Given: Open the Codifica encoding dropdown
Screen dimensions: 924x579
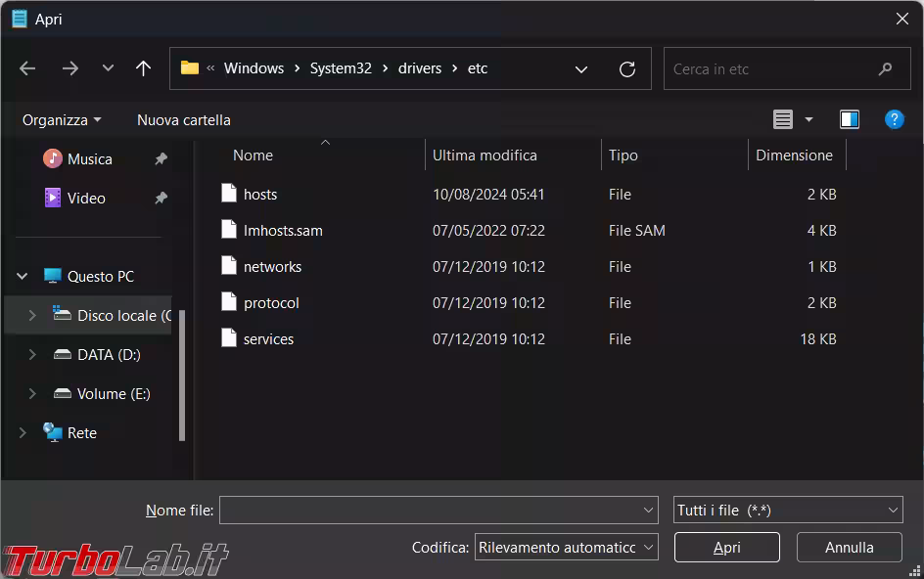Looking at the screenshot, I should tap(566, 548).
